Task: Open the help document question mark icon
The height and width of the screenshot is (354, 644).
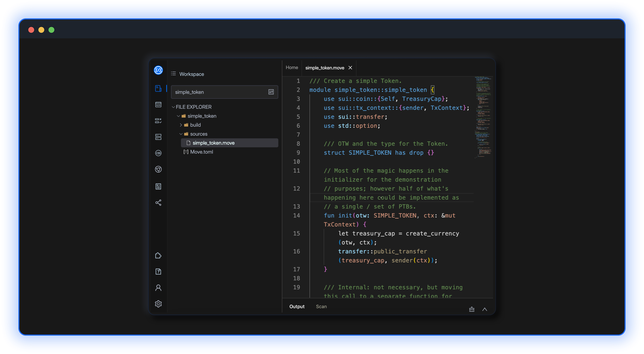Action: point(158,272)
